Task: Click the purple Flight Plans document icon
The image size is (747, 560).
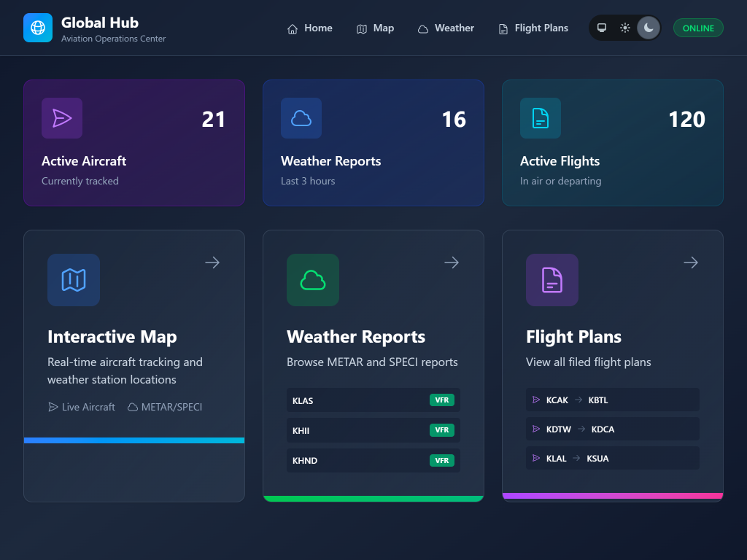Action: tap(552, 280)
